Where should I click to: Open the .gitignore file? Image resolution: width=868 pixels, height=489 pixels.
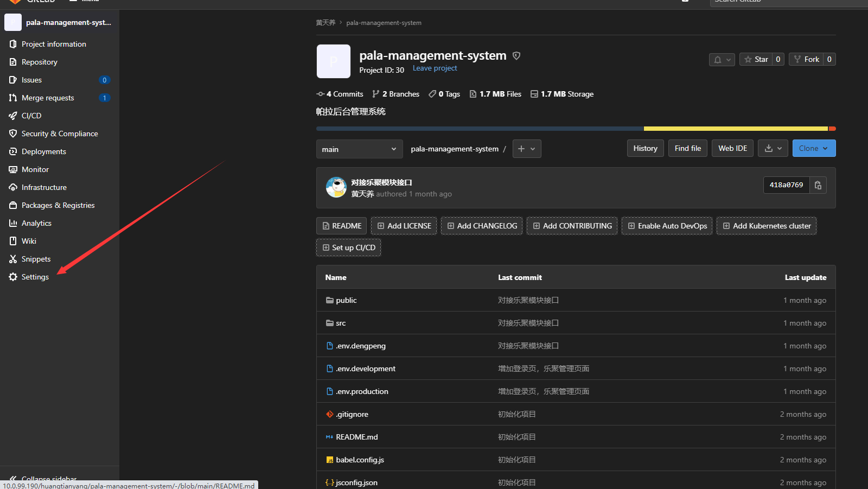352,414
